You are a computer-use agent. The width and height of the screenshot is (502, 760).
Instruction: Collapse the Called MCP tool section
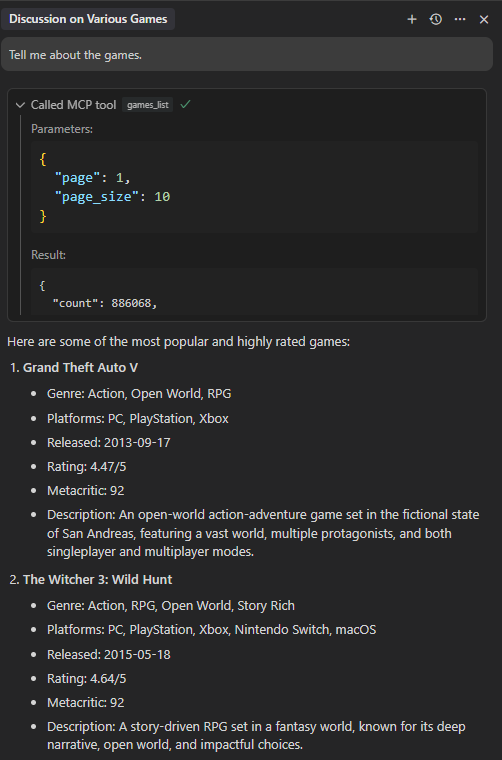20,105
